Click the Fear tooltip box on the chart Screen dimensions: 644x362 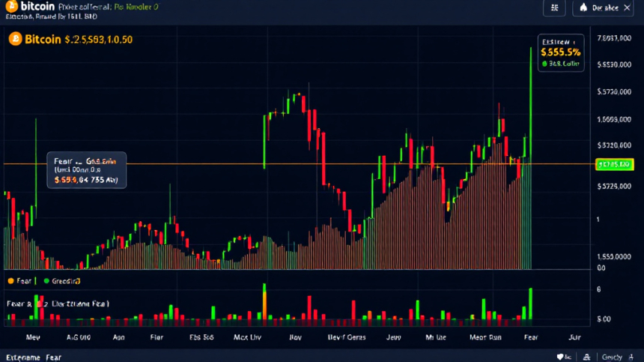coord(87,170)
